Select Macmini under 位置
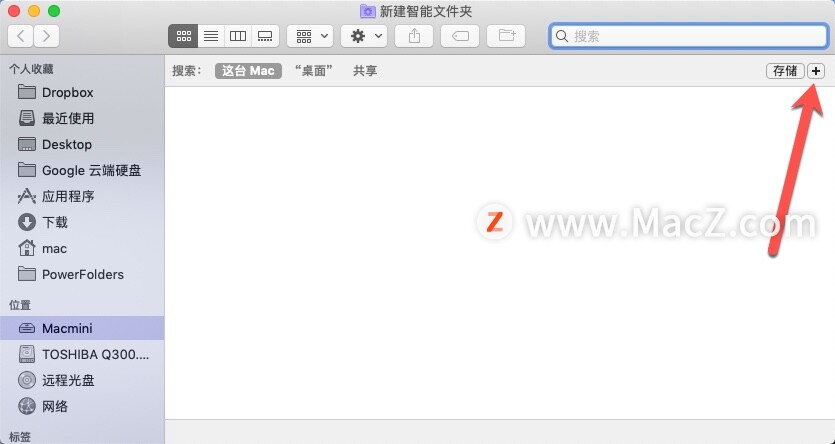This screenshot has height=444, width=835. pyautogui.click(x=82, y=328)
